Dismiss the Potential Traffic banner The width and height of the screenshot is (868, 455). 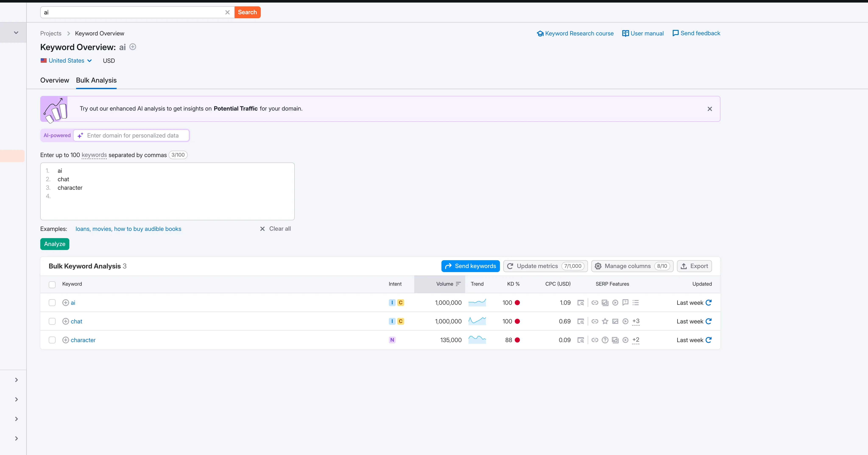[x=710, y=109]
